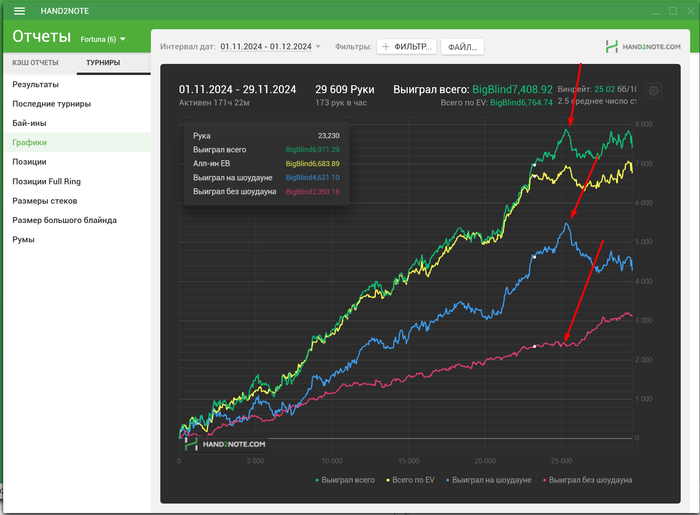Click the date range 01.11.2024 - 01.12.2024
Image resolution: width=700 pixels, height=515 pixels.
(x=266, y=46)
